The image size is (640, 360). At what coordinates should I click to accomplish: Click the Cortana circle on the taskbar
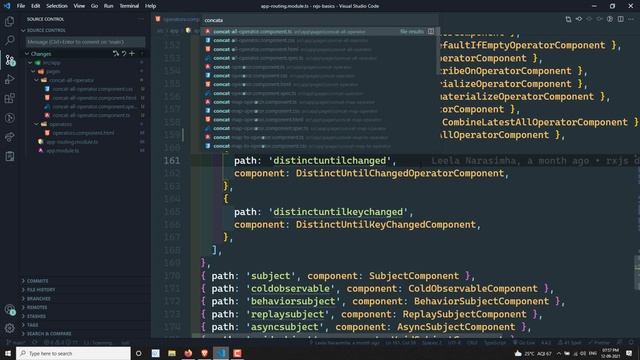click(139, 353)
